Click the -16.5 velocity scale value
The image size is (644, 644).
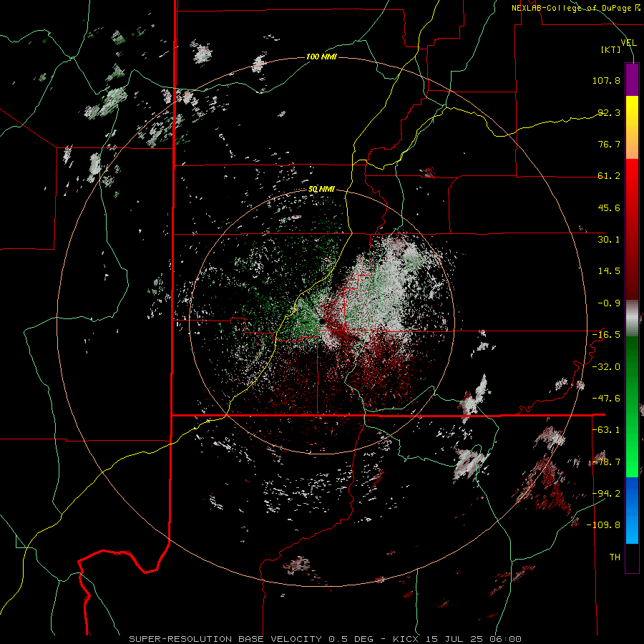coord(606,335)
